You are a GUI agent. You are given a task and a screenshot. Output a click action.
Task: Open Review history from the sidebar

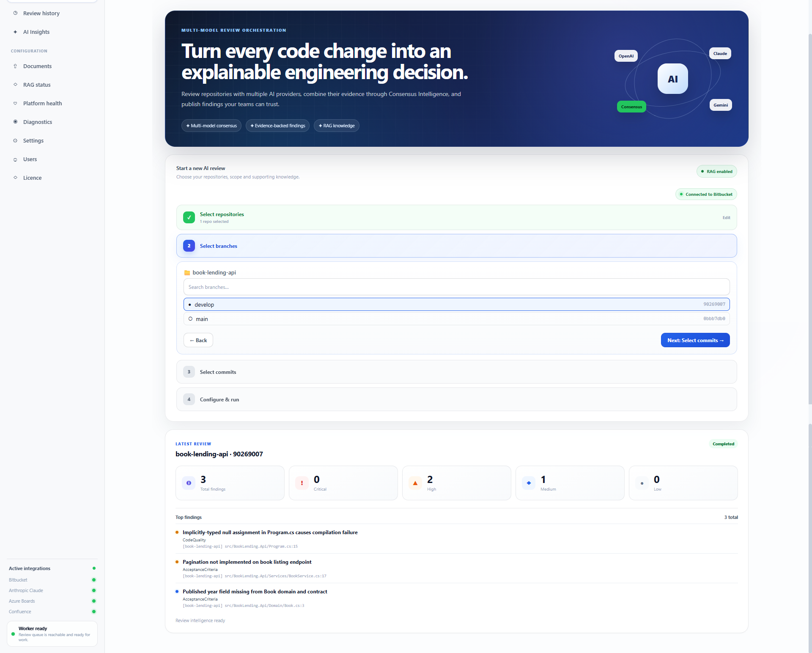[41, 13]
